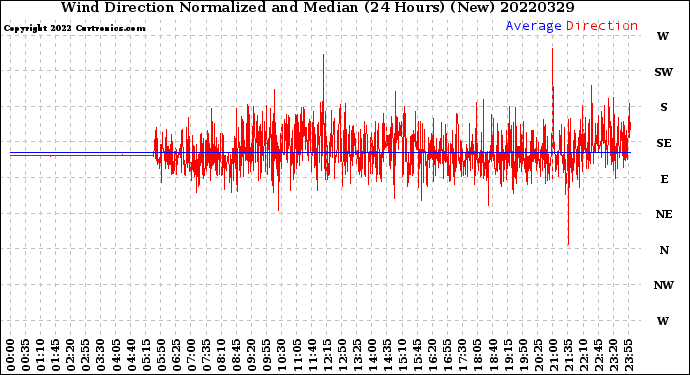Click the 09:20 time axis label

point(252,356)
